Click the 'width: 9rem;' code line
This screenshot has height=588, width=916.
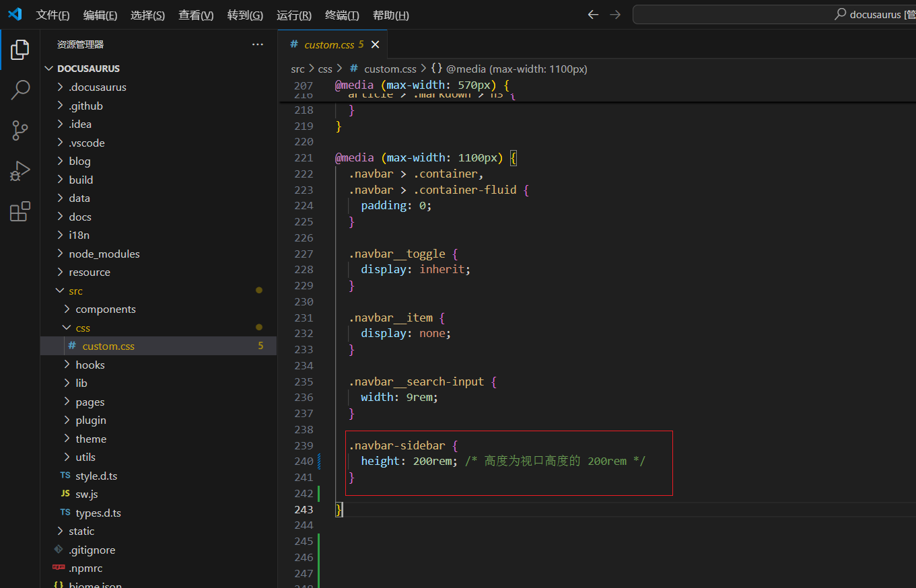tap(399, 397)
